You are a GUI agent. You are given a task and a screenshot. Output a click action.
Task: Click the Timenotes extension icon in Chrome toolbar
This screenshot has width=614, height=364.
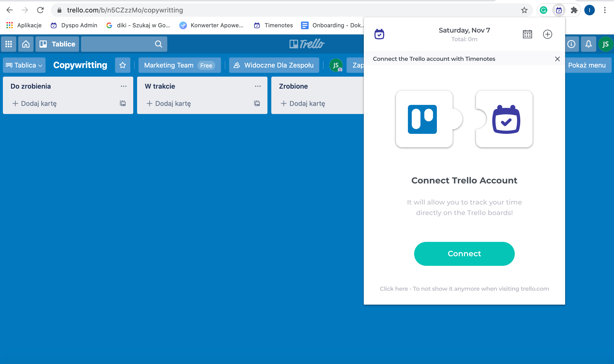point(559,10)
